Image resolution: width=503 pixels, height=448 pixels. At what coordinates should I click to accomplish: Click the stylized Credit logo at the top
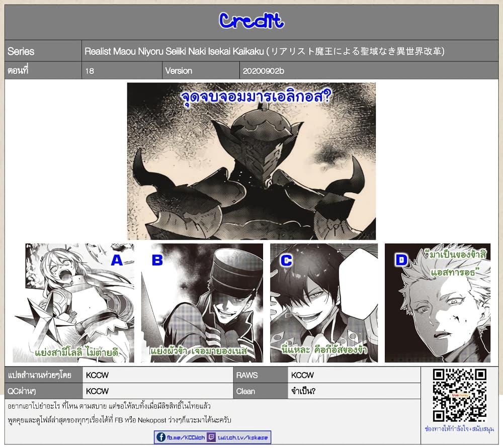point(251,21)
